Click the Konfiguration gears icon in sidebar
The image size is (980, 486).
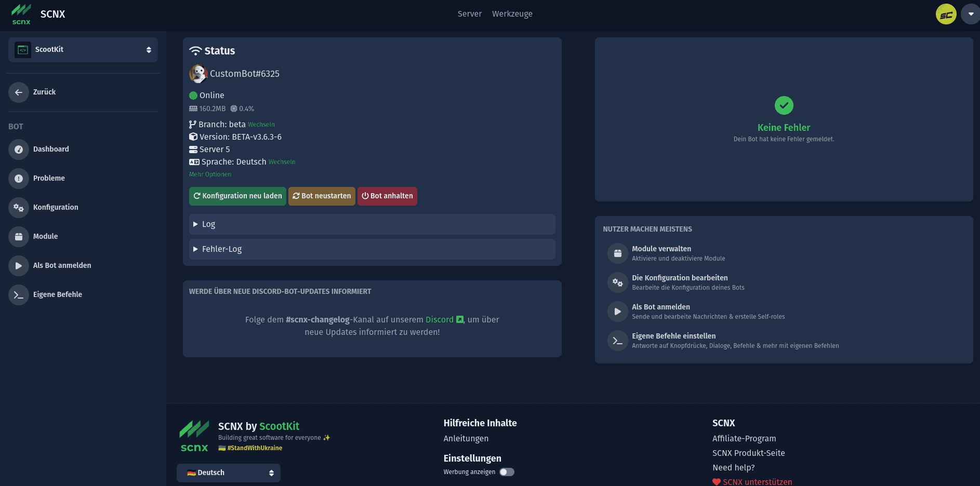click(19, 208)
